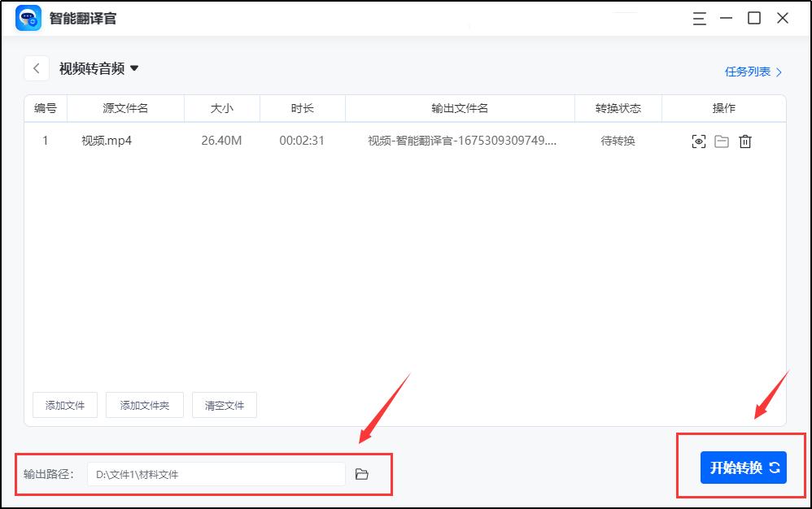Image resolution: width=812 pixels, height=509 pixels.
Task: Select the truncated output file name text
Action: point(461,141)
